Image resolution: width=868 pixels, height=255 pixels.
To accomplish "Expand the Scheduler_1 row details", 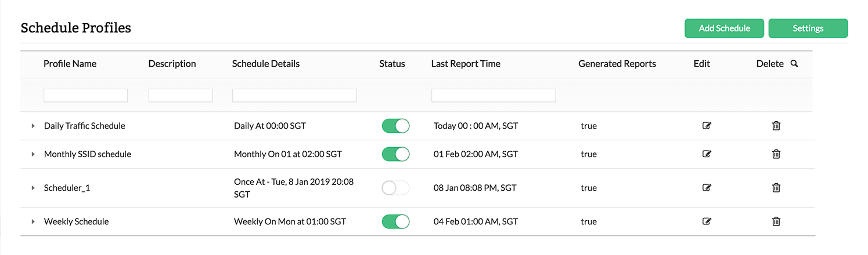I will (x=33, y=188).
